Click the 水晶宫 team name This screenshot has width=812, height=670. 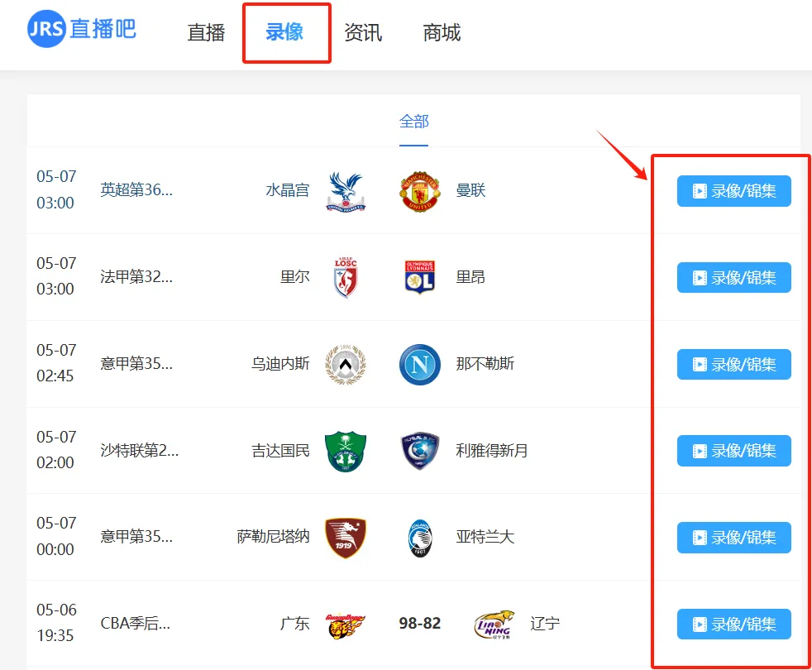(x=288, y=190)
